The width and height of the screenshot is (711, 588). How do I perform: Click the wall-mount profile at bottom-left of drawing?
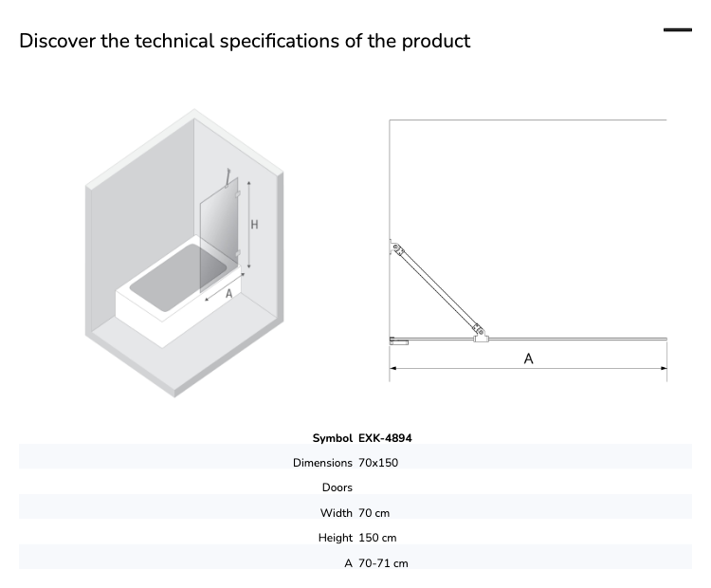398,341
